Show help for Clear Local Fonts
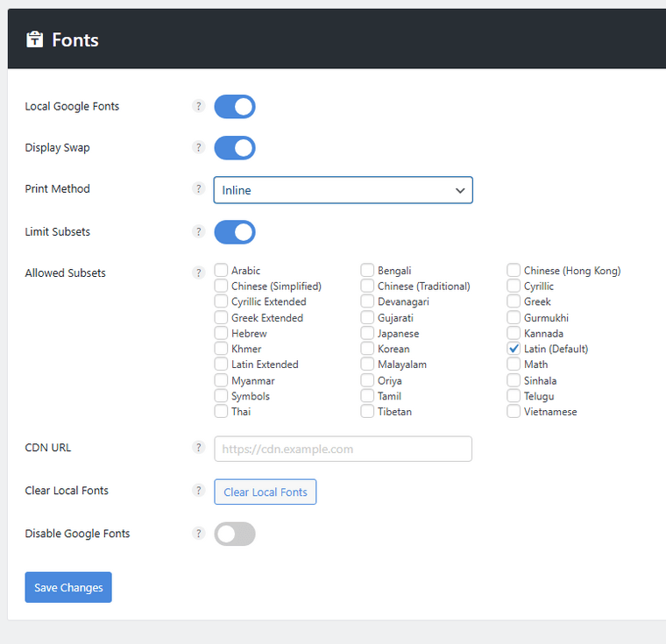Image resolution: width=666 pixels, height=644 pixels. (198, 490)
